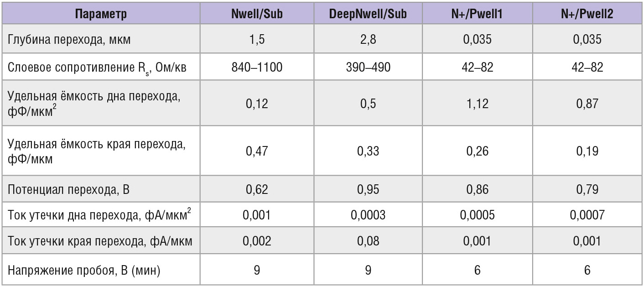644x287 pixels.
Task: Click the DeepNwell/Sub column header
Action: click(x=368, y=14)
